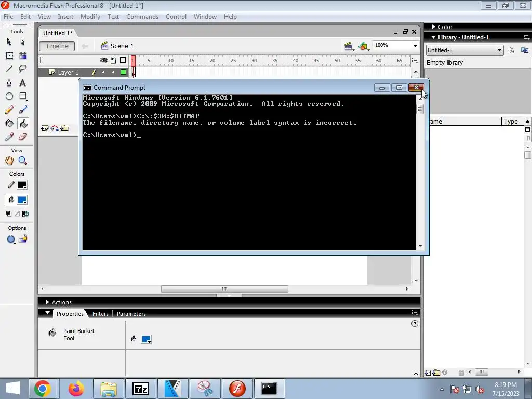Select the Pen tool
532x399 pixels.
[x=9, y=83]
